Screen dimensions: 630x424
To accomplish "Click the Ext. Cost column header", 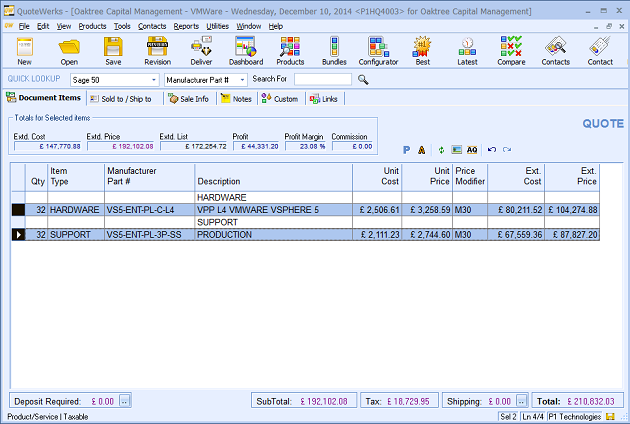I will (516, 177).
